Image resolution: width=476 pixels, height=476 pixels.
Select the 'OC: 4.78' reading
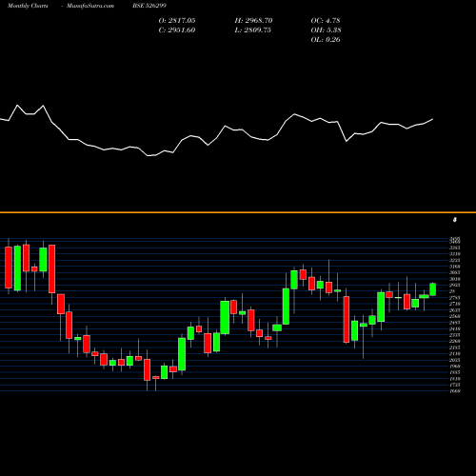tap(326, 21)
